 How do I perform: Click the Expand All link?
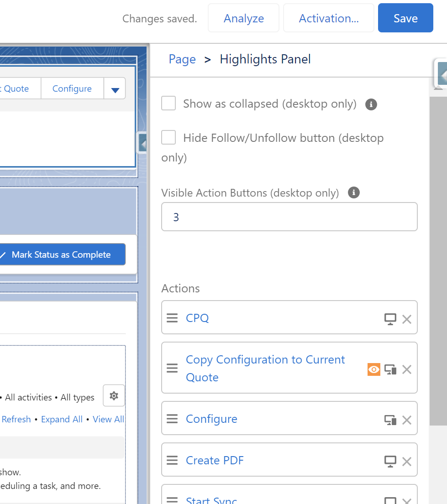(x=62, y=419)
